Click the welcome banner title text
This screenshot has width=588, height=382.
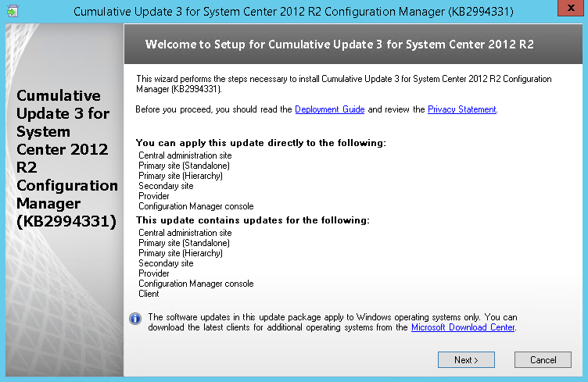pos(339,45)
